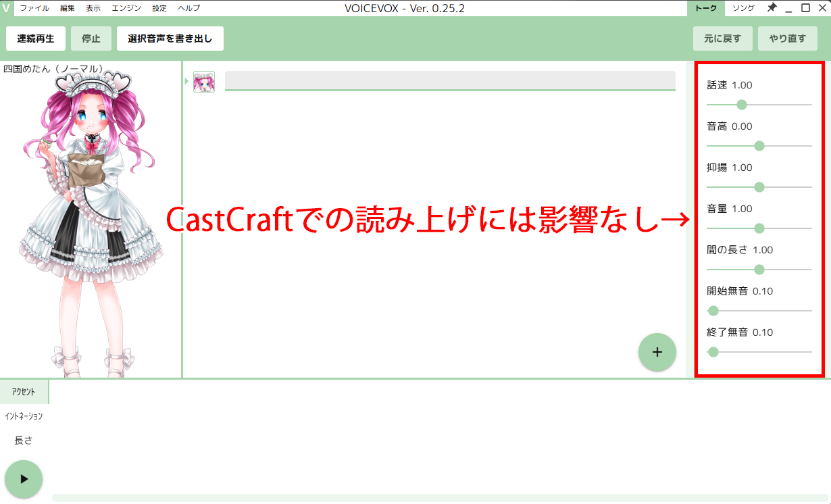
Task: Open the ヘルプ menu
Action: click(188, 8)
